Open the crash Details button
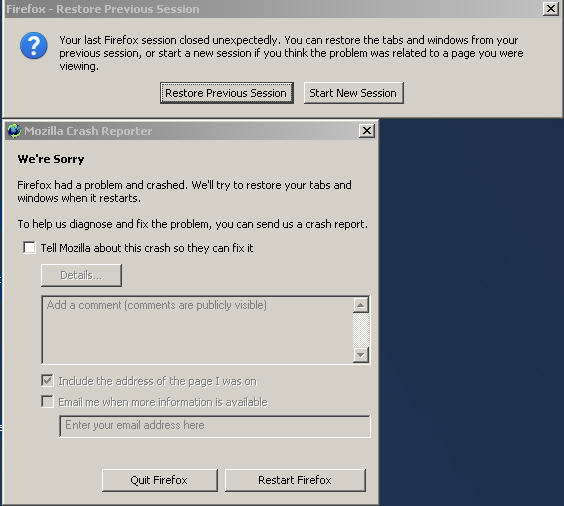Viewport: 564px width, 506px height. 81,275
